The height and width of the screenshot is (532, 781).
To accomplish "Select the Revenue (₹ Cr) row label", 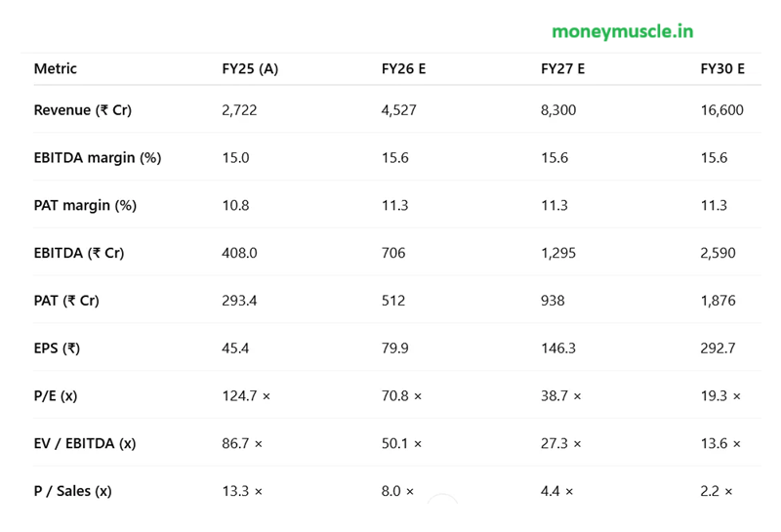I will coord(83,110).
